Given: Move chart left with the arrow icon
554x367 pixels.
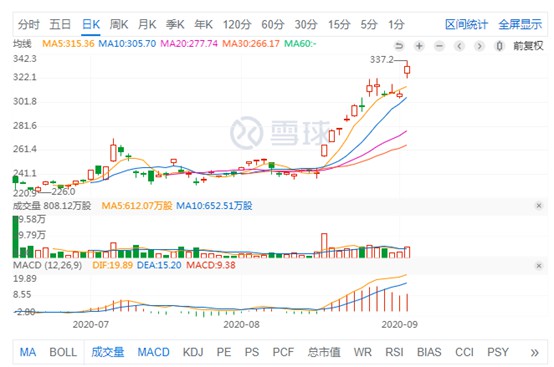Looking at the screenshot, I should coord(459,46).
